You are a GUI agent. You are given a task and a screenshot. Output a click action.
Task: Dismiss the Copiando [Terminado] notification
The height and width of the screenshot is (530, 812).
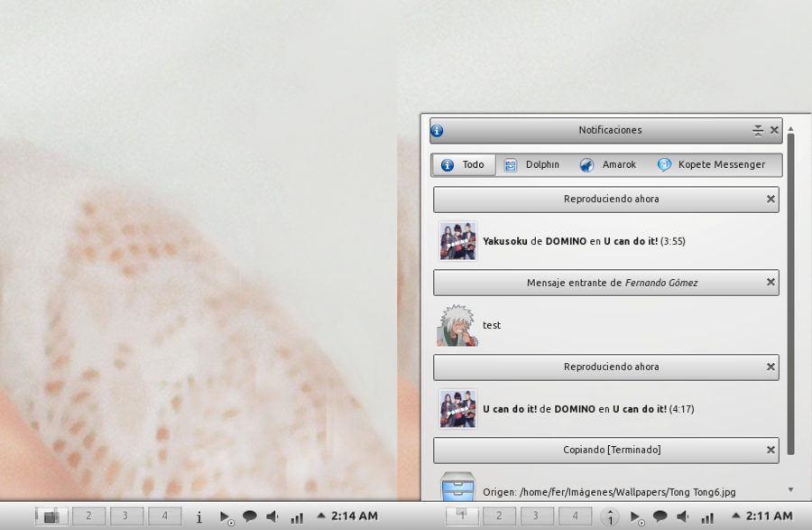[x=770, y=450]
